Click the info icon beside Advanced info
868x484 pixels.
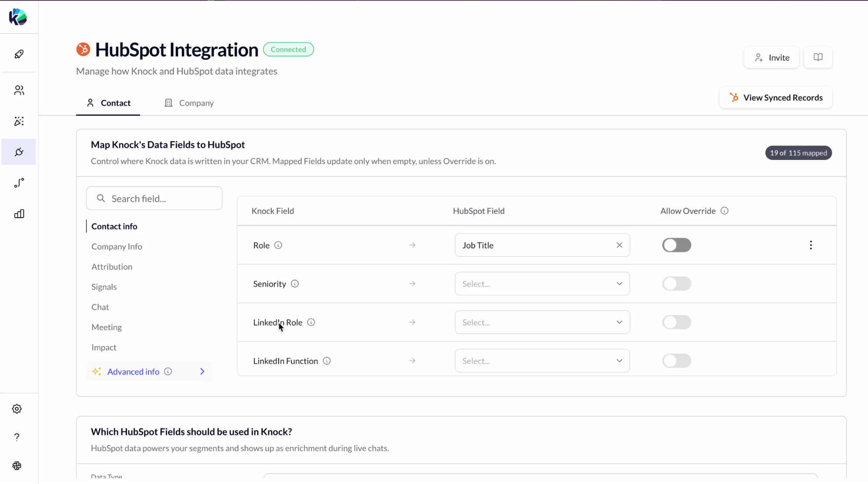tap(168, 372)
